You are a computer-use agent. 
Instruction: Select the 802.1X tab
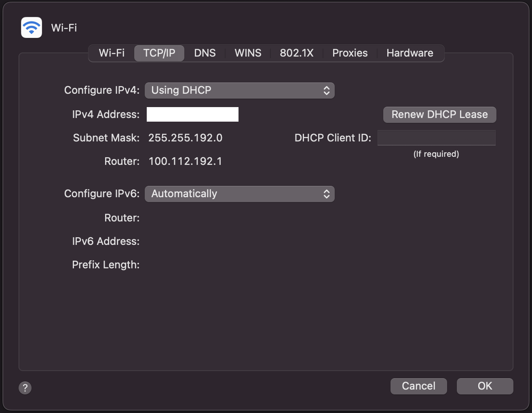click(297, 53)
